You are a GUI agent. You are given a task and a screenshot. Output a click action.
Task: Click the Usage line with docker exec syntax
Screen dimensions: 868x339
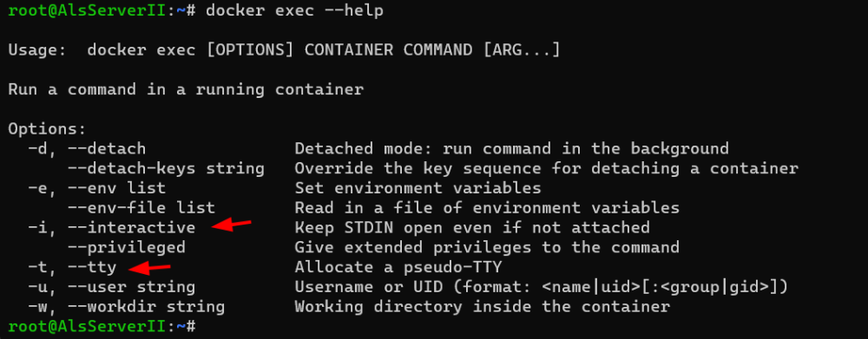284,50
